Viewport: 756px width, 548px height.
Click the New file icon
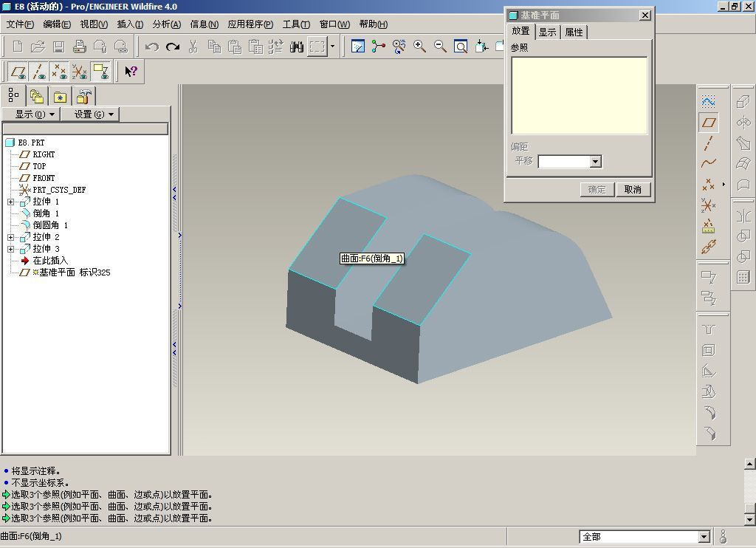pyautogui.click(x=18, y=47)
